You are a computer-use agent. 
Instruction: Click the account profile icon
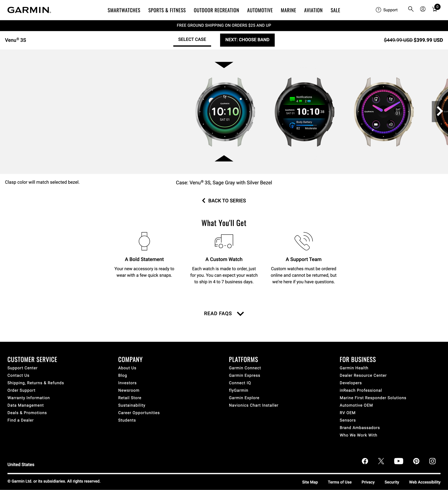pyautogui.click(x=423, y=9)
